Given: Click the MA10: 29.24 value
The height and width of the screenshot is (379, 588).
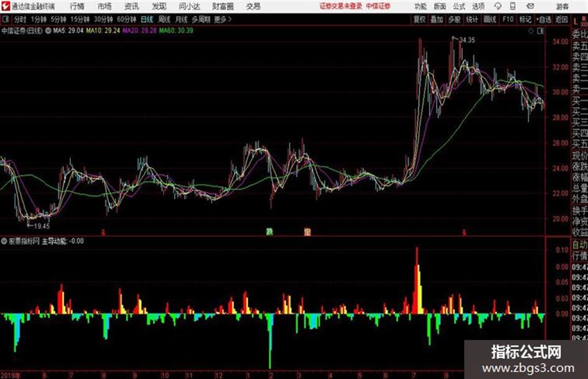Looking at the screenshot, I should pyautogui.click(x=103, y=30).
